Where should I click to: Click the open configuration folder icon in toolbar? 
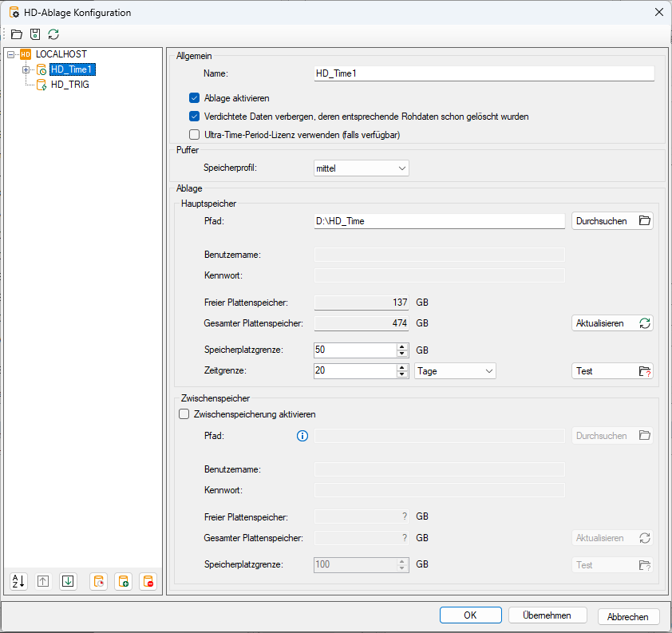tap(17, 34)
